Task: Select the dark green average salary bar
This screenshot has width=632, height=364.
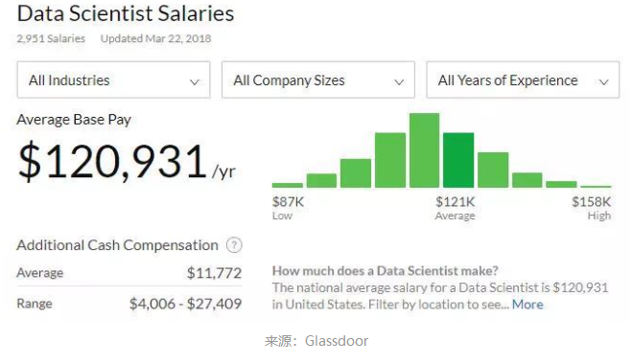Action: (458, 160)
